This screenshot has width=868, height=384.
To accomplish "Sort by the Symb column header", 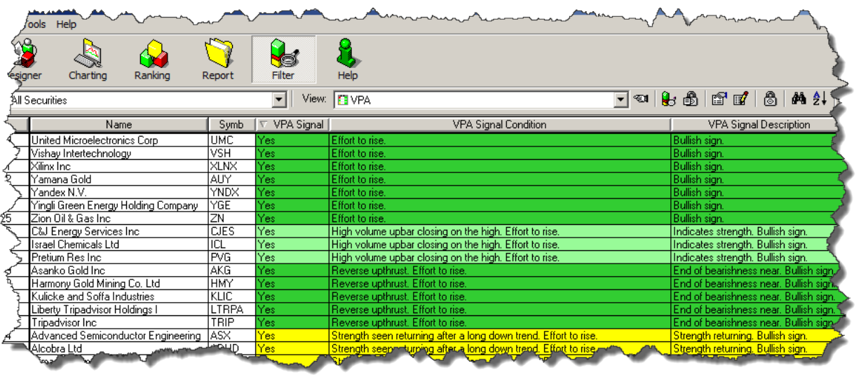I will (x=231, y=125).
